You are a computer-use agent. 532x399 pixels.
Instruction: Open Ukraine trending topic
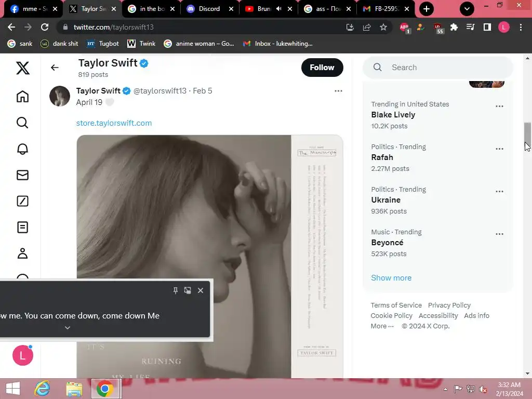point(386,200)
